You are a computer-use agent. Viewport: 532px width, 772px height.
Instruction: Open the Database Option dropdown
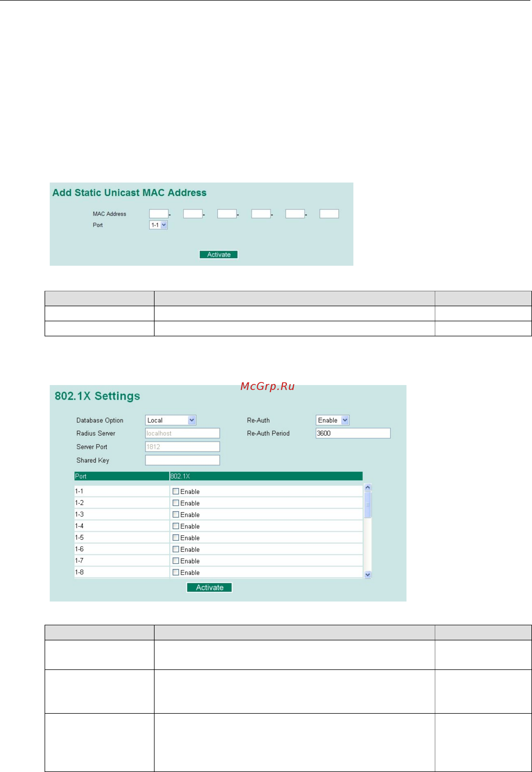[x=171, y=420]
